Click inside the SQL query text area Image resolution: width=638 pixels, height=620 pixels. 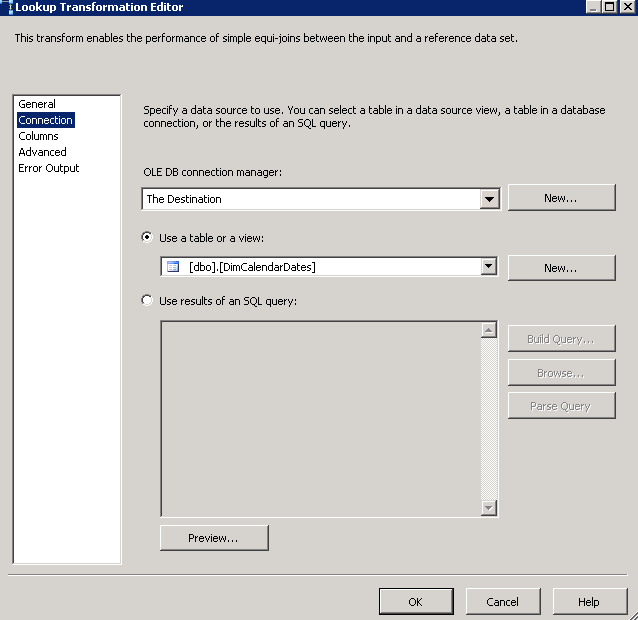pyautogui.click(x=320, y=420)
